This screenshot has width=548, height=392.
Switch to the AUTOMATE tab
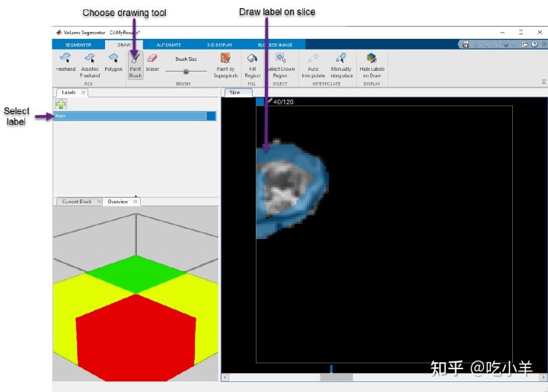click(x=168, y=45)
